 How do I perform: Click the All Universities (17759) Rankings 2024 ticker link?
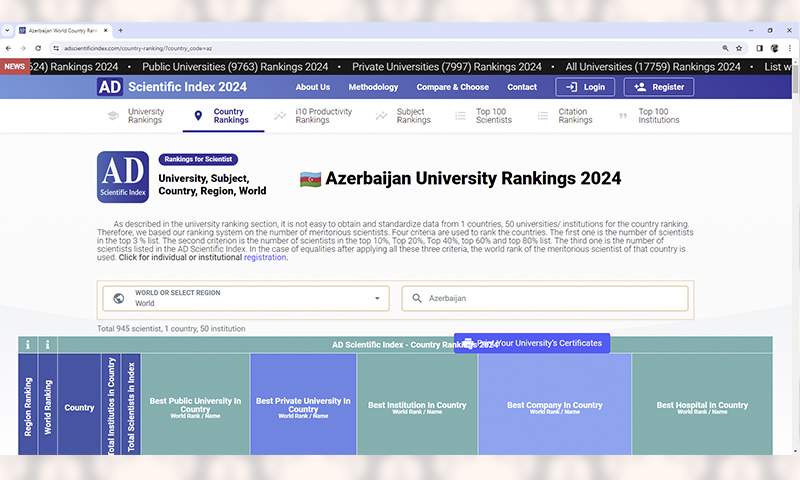coord(653,67)
